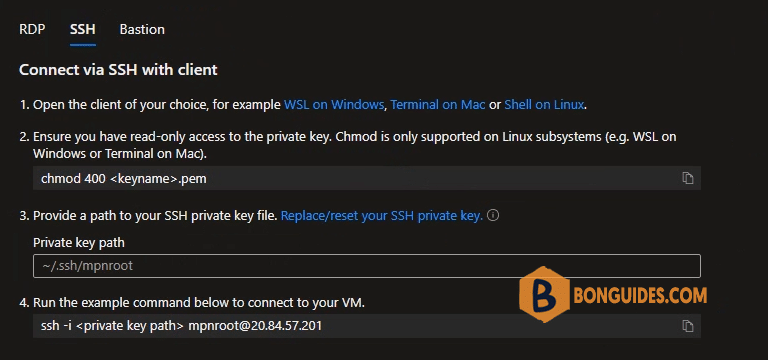The width and height of the screenshot is (768, 360).
Task: Click the BONGUIDES.COM watermark text
Action: pyautogui.click(x=640, y=295)
